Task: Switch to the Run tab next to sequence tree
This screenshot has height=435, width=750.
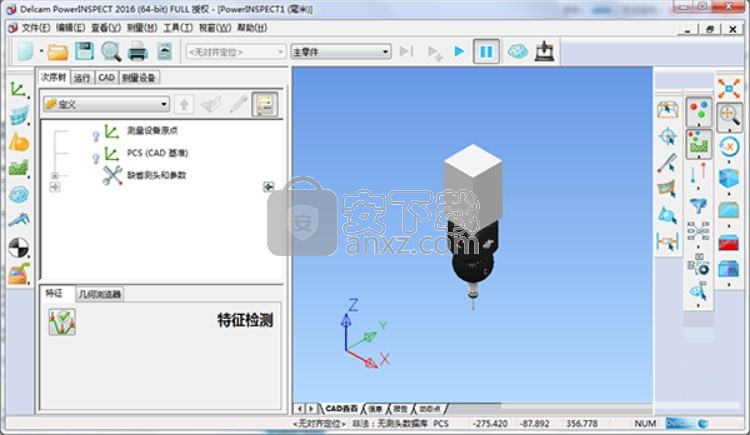Action: click(x=82, y=78)
